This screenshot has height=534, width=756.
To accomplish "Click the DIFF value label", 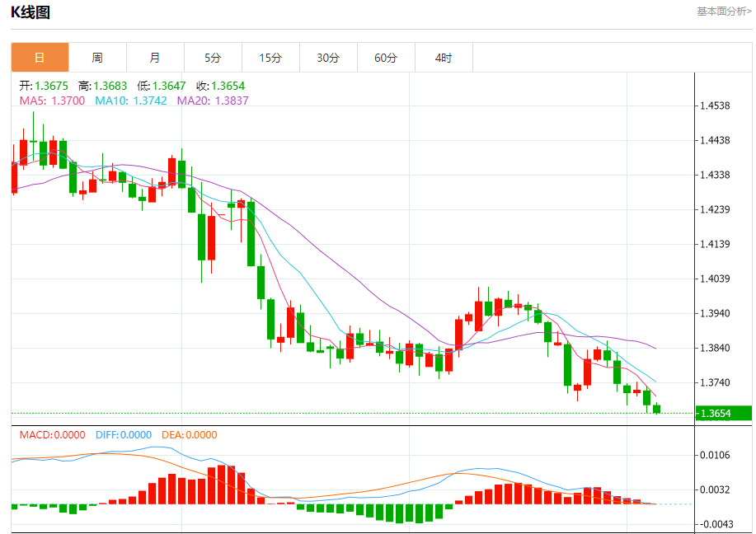I will [124, 435].
